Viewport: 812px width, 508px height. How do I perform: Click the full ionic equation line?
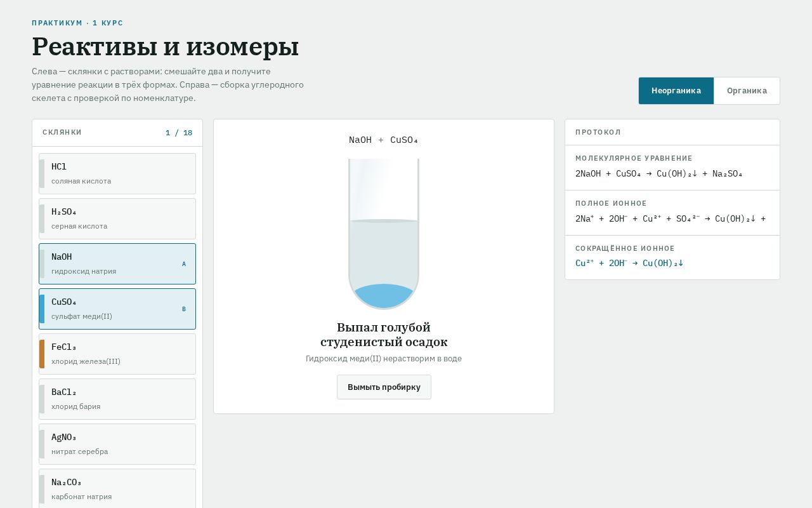coord(671,218)
